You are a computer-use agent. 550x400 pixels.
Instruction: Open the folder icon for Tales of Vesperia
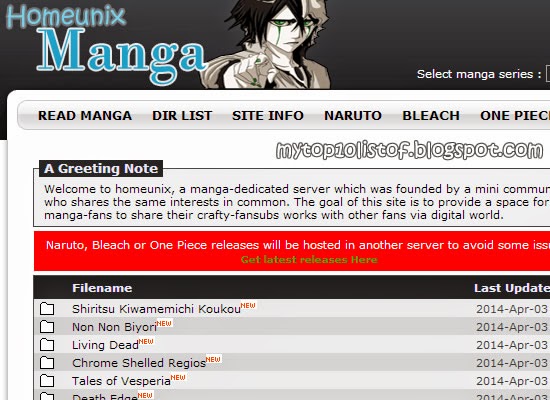[47, 381]
